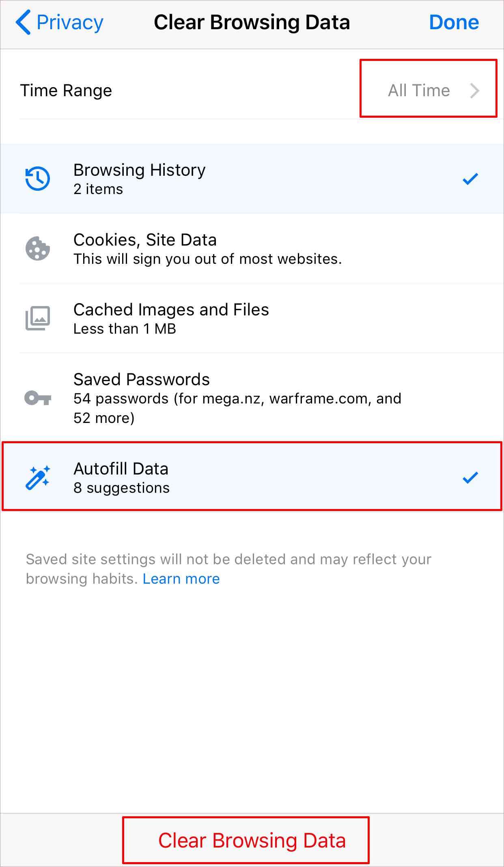
Task: Tap the Clear Browsing Data button
Action: pyautogui.click(x=252, y=841)
